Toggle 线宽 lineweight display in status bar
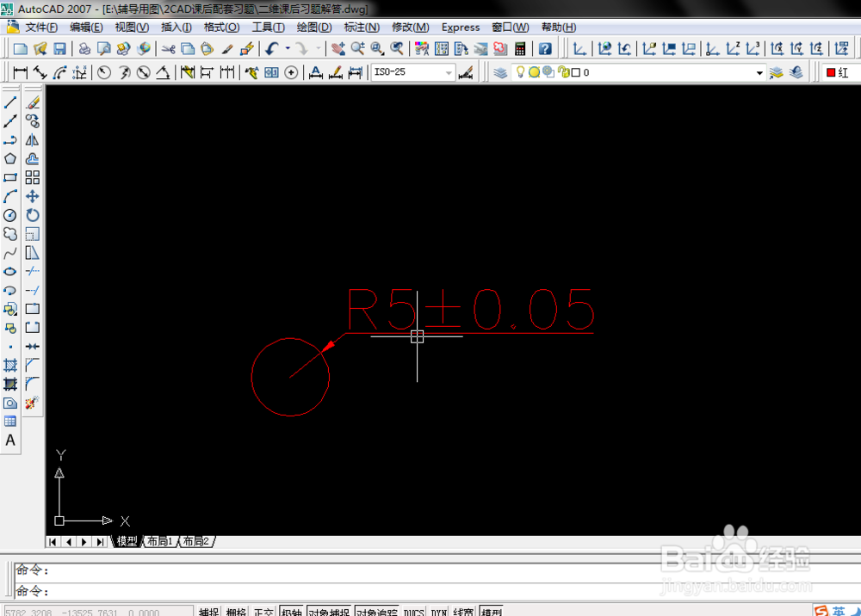The width and height of the screenshot is (861, 616). point(463,612)
